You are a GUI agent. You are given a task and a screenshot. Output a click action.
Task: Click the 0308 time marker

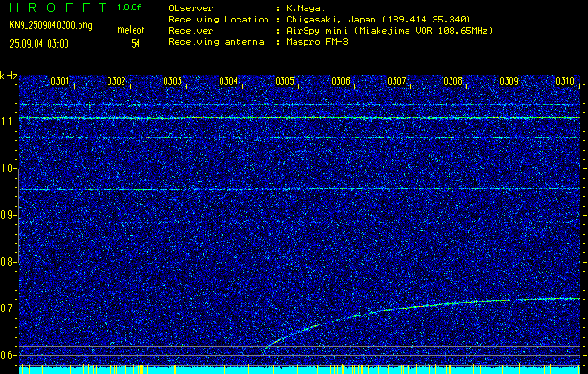pyautogui.click(x=453, y=81)
